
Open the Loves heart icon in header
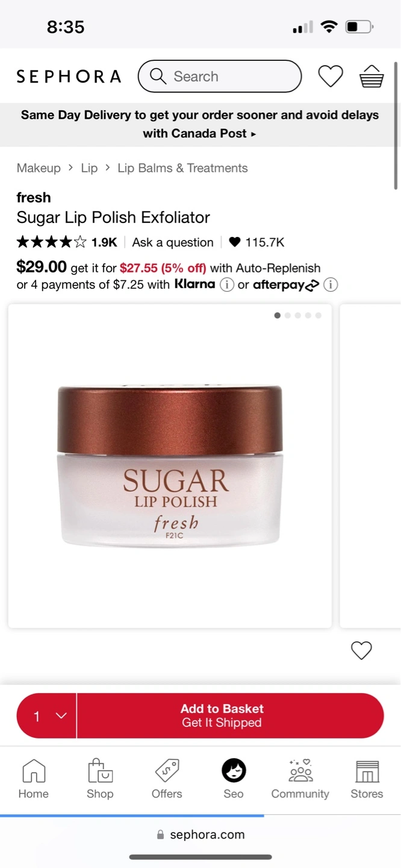[331, 77]
